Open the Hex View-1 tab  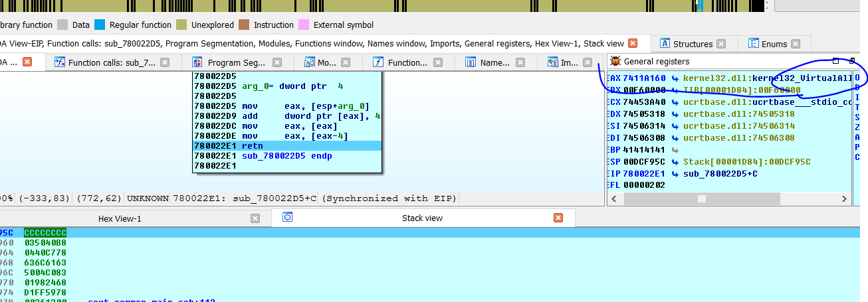coord(120,218)
